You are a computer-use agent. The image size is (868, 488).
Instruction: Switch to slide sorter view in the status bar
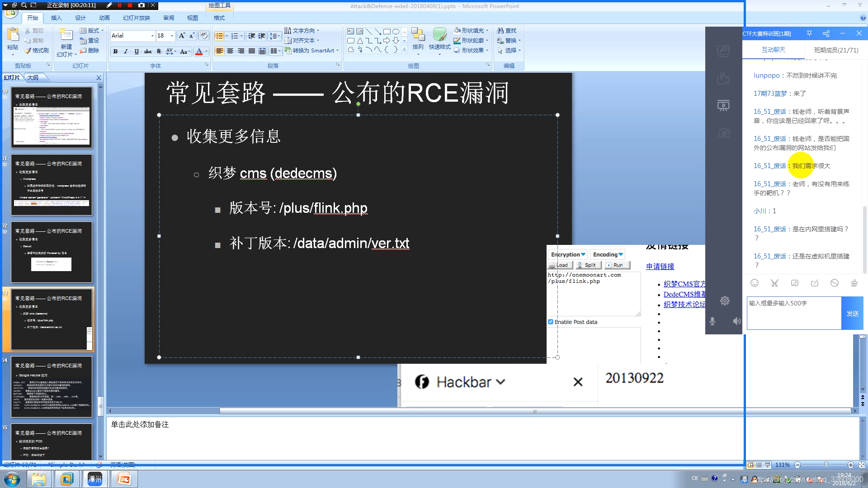point(759,465)
